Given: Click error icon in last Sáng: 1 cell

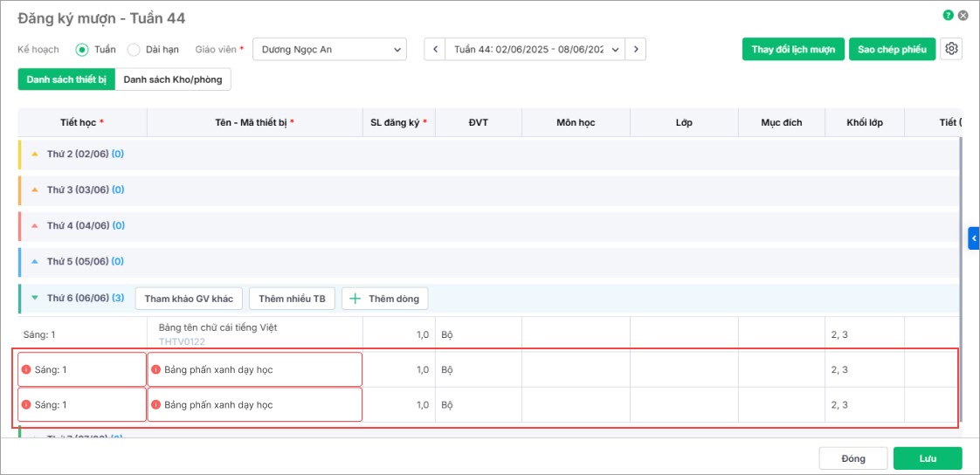Looking at the screenshot, I should [26, 405].
